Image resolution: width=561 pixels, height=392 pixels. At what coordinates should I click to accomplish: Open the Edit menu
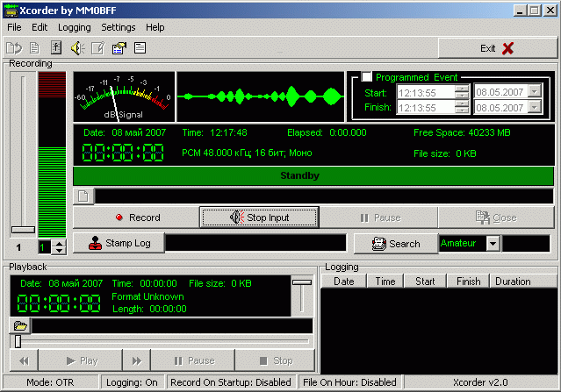pos(40,27)
